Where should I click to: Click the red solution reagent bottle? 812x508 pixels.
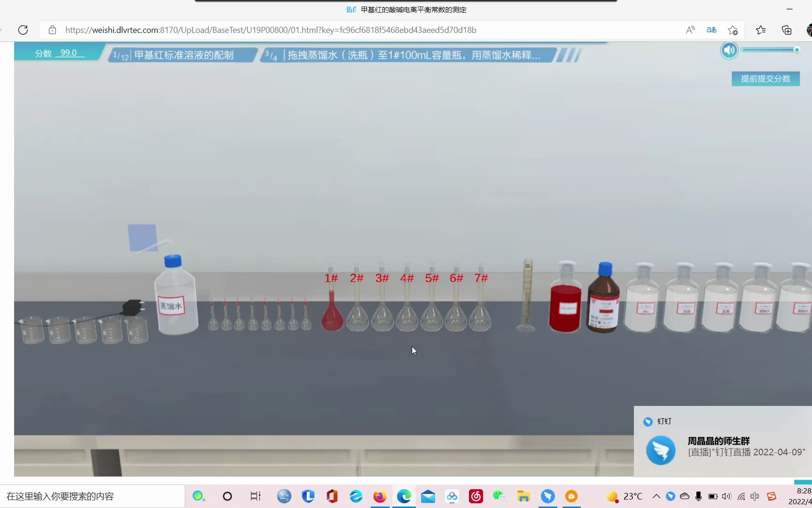[565, 297]
